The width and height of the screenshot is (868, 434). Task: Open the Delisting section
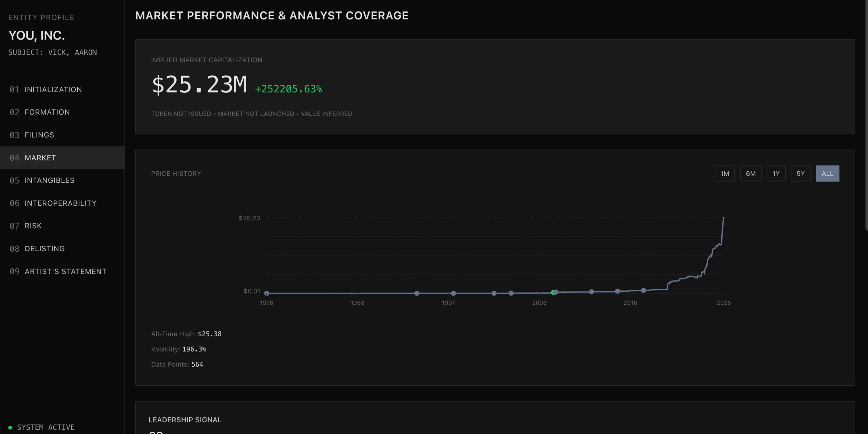point(45,249)
